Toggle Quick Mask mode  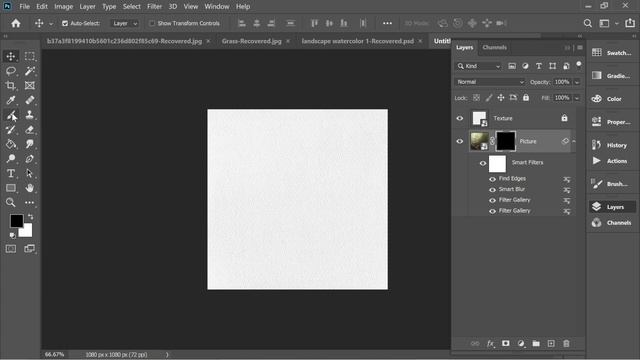click(11, 249)
